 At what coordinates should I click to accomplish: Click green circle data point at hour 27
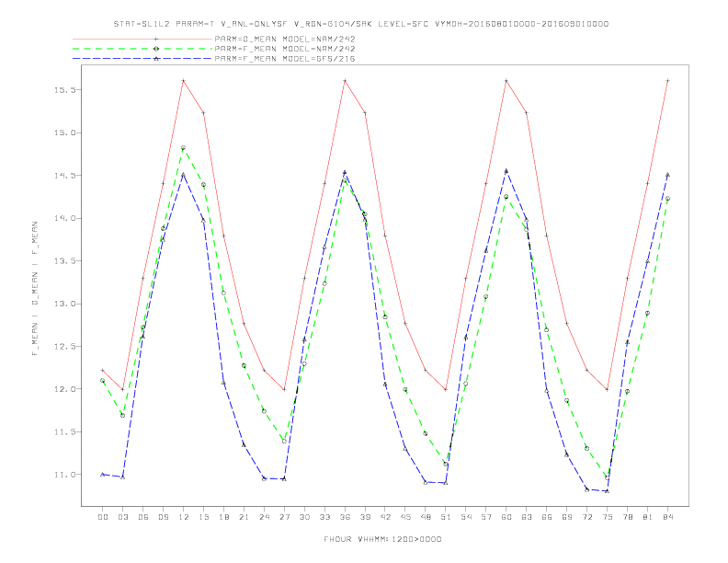tap(284, 441)
